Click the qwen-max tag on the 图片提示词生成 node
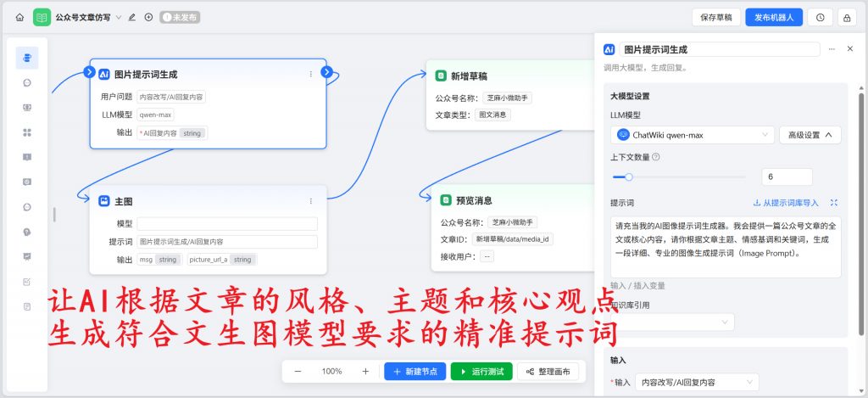 (156, 115)
